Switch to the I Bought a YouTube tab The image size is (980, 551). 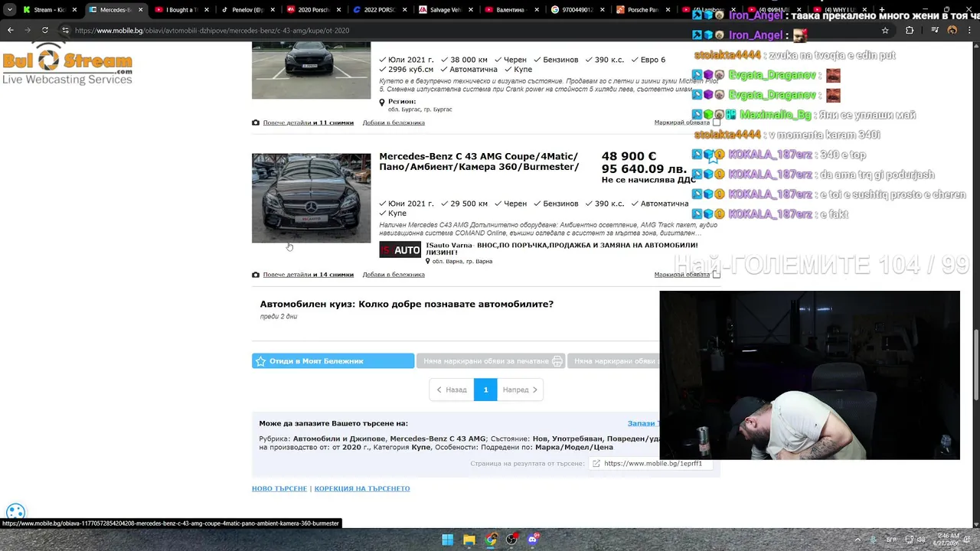(181, 10)
